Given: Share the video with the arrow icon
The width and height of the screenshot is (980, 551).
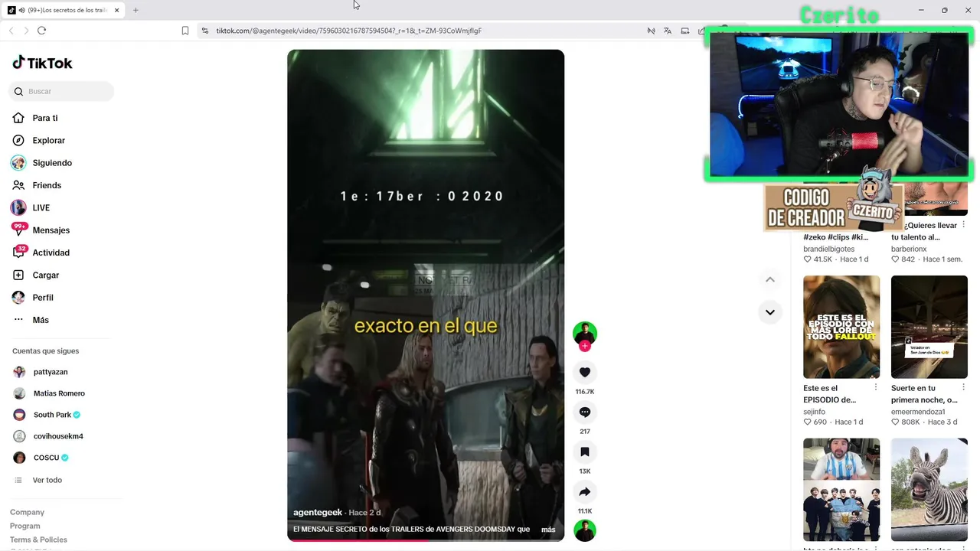Looking at the screenshot, I should click(x=585, y=491).
